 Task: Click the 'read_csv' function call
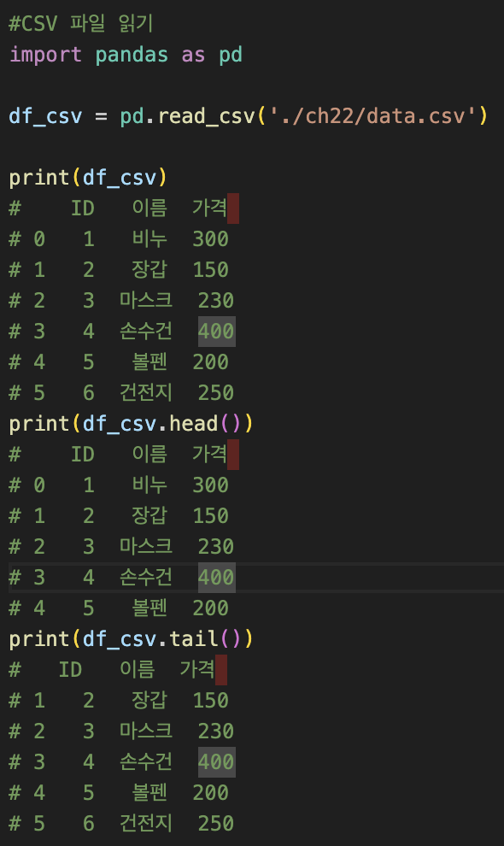[206, 116]
